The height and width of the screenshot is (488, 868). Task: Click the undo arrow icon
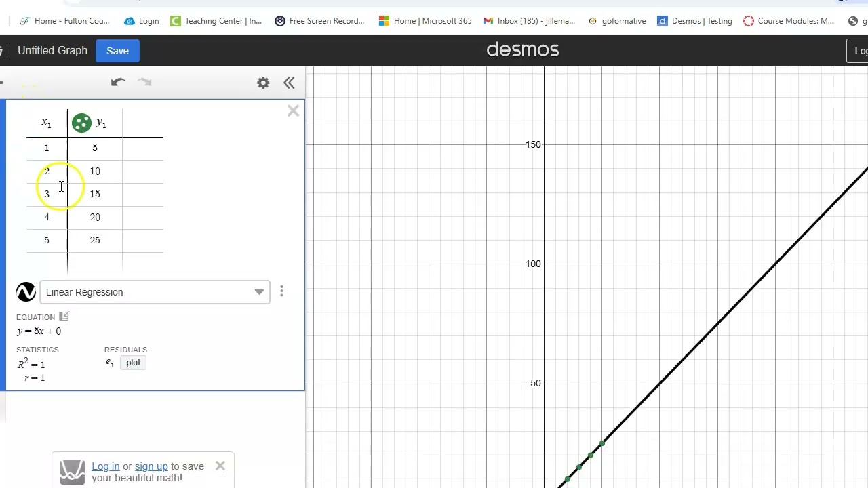click(x=118, y=82)
